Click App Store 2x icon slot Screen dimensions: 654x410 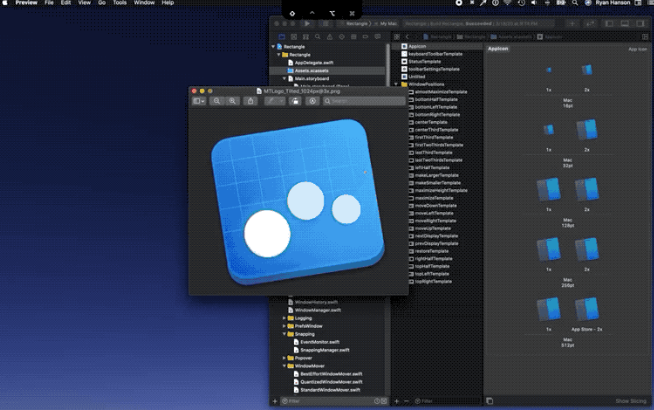587,309
